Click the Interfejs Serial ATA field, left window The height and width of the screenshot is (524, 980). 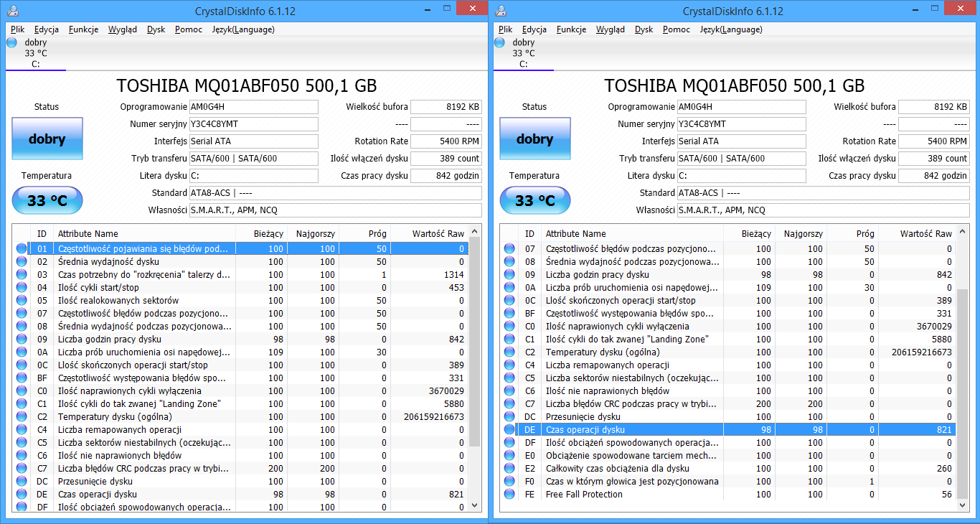coord(253,141)
